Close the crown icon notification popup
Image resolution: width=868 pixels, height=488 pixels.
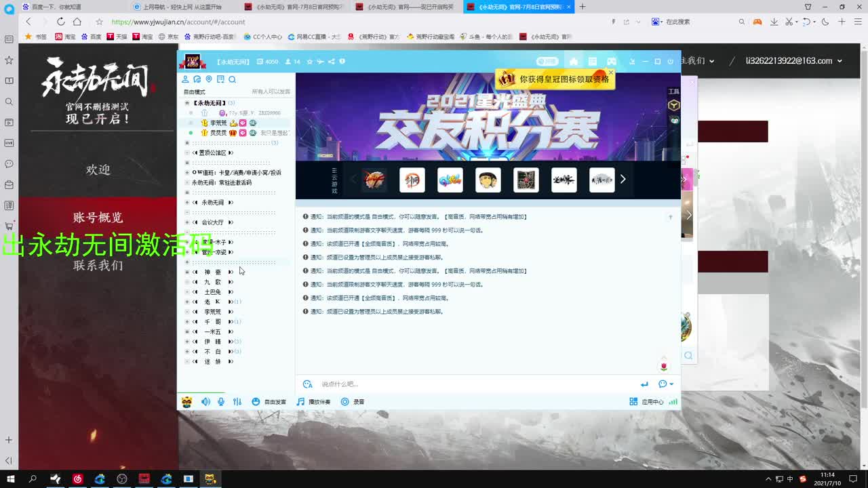tap(610, 73)
